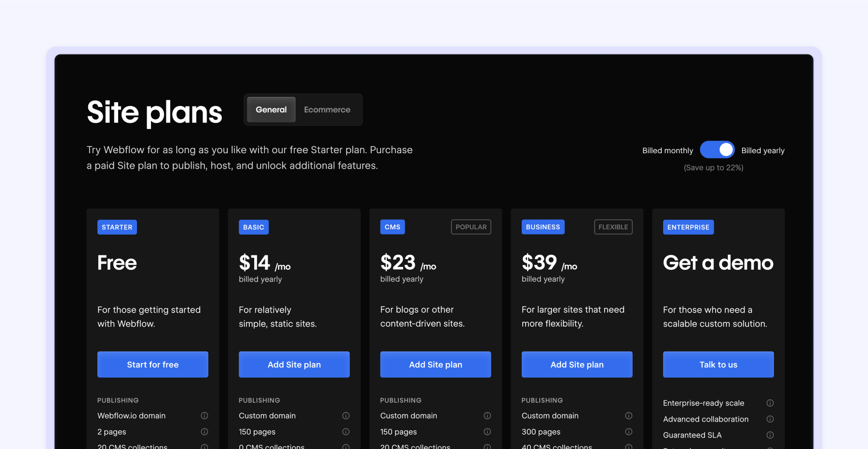Click the Start for free button
Image resolution: width=868 pixels, height=449 pixels.
coord(153,365)
